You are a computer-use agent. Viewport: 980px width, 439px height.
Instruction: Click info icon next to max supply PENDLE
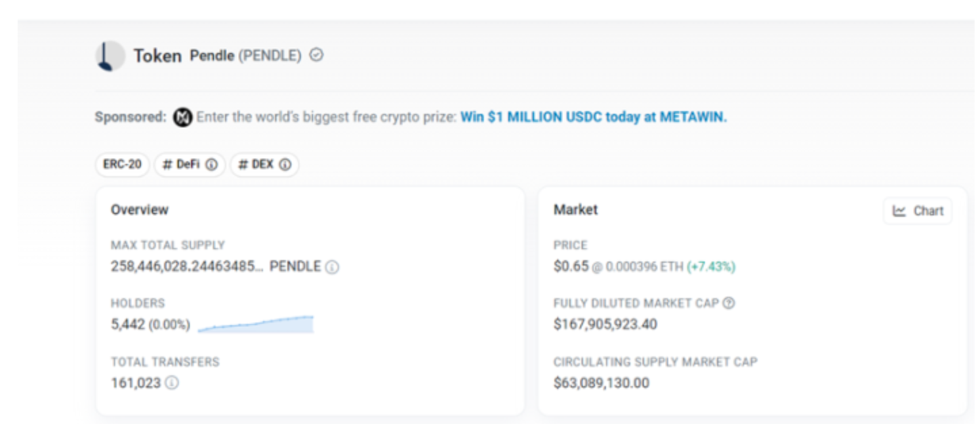click(x=332, y=267)
